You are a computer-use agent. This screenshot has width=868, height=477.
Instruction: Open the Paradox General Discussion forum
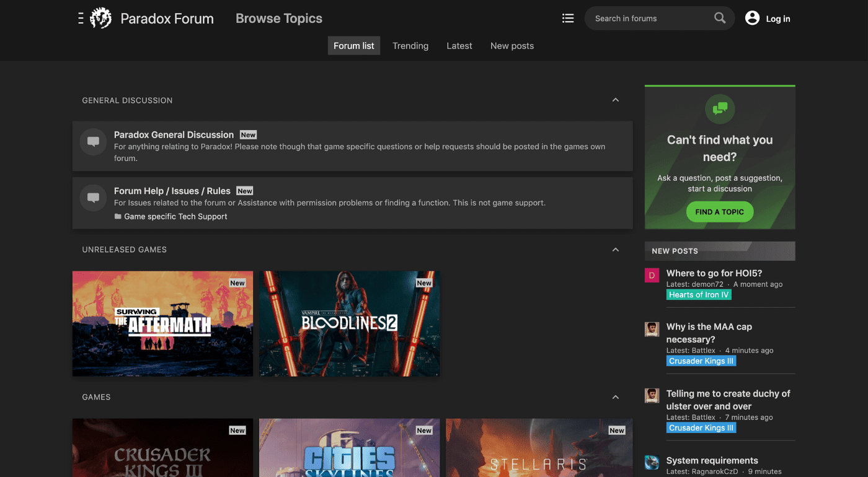click(174, 134)
